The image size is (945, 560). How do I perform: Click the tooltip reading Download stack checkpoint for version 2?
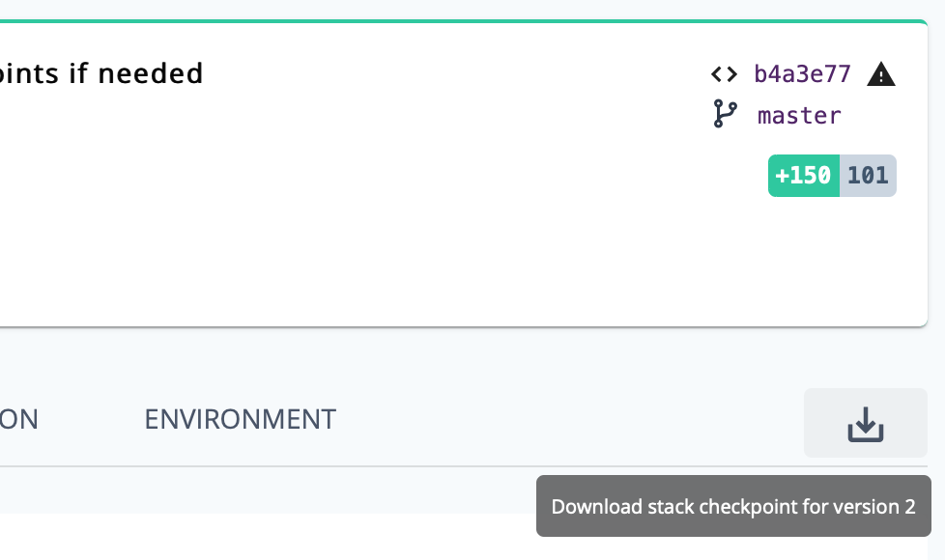[733, 506]
